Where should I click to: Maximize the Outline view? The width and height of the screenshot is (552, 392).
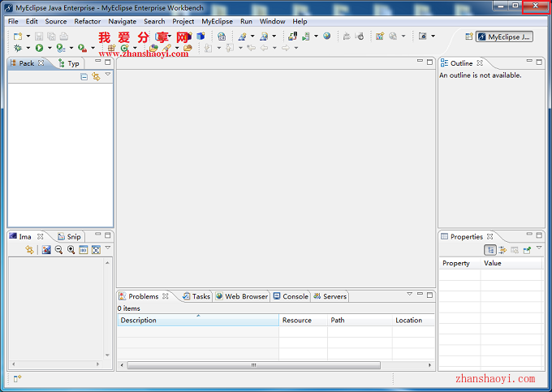539,62
